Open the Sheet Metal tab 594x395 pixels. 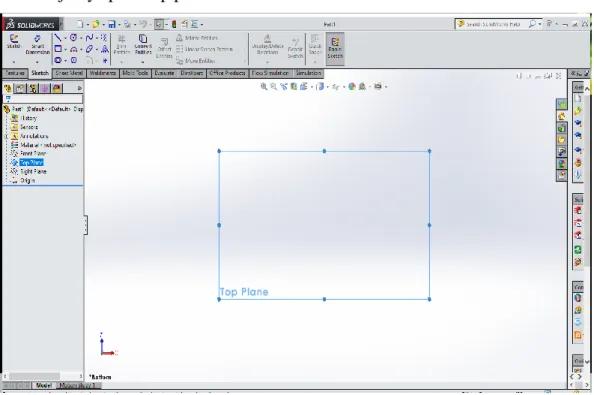pos(69,73)
